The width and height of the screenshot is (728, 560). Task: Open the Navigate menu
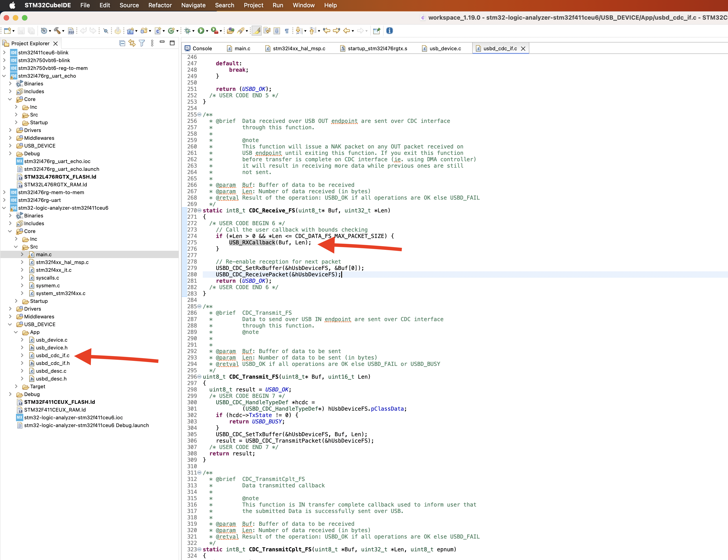click(193, 5)
